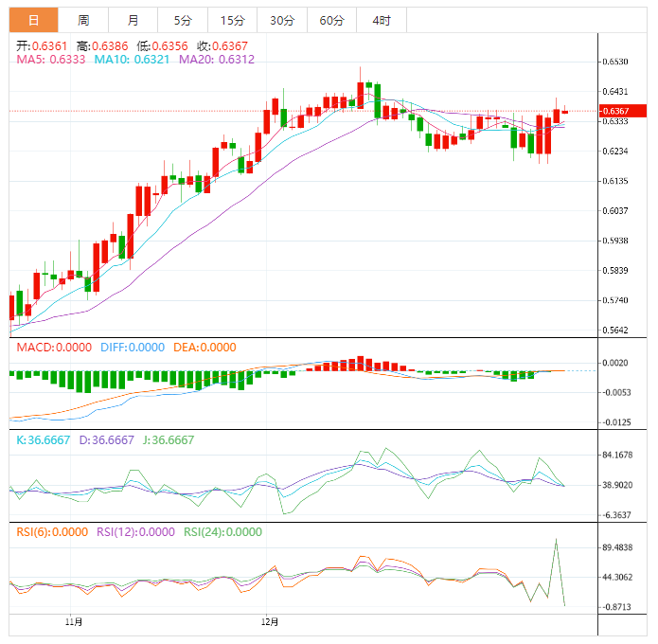Click the RSI(6) indicator label
Screen dimensions: 658x644
click(53, 532)
